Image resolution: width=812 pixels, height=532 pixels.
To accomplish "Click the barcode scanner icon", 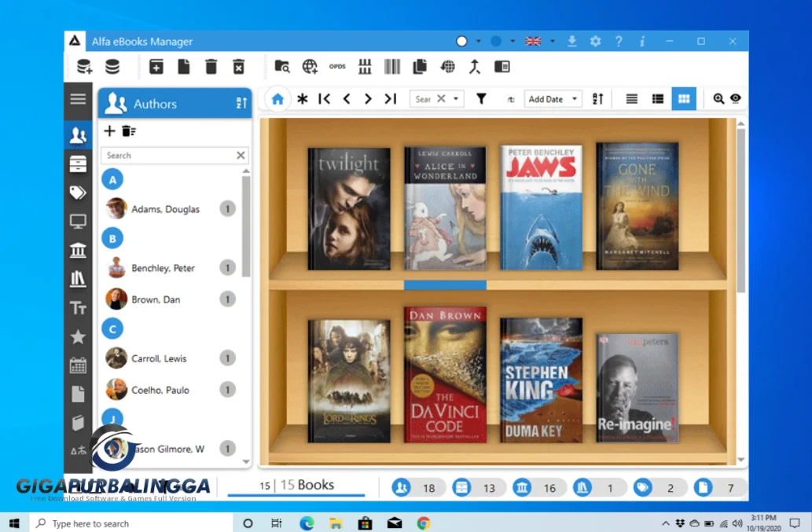I will tap(392, 66).
